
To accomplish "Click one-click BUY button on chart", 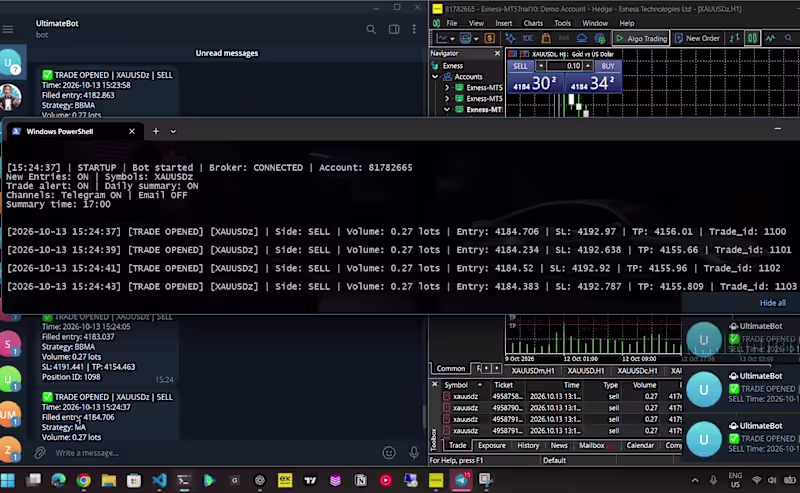I will 607,66.
